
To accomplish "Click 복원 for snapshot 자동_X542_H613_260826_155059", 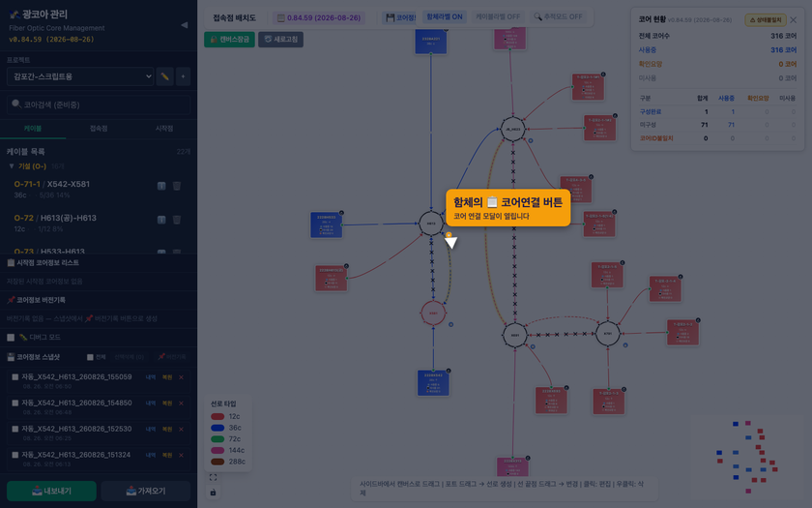I will pyautogui.click(x=166, y=377).
